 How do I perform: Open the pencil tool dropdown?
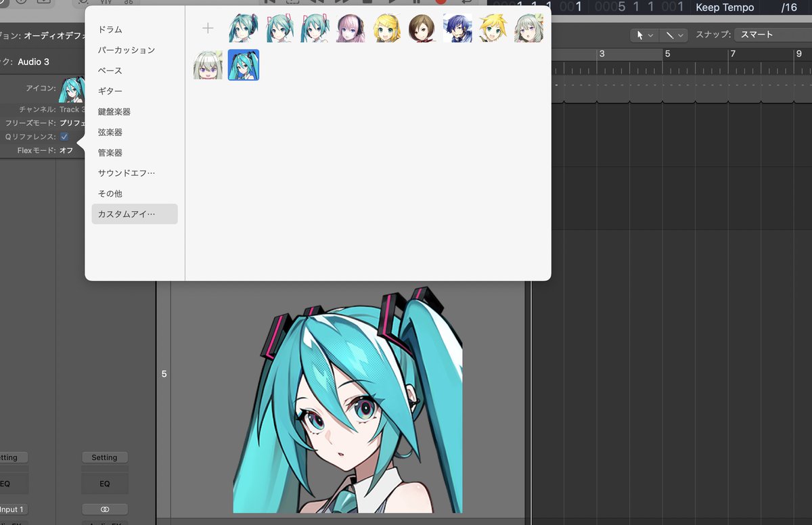673,35
